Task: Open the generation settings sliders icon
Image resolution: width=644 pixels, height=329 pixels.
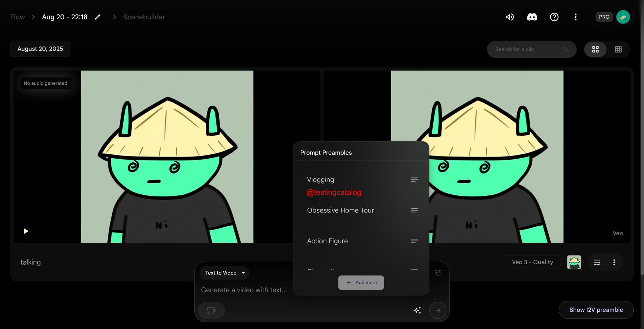Action: pyautogui.click(x=438, y=273)
